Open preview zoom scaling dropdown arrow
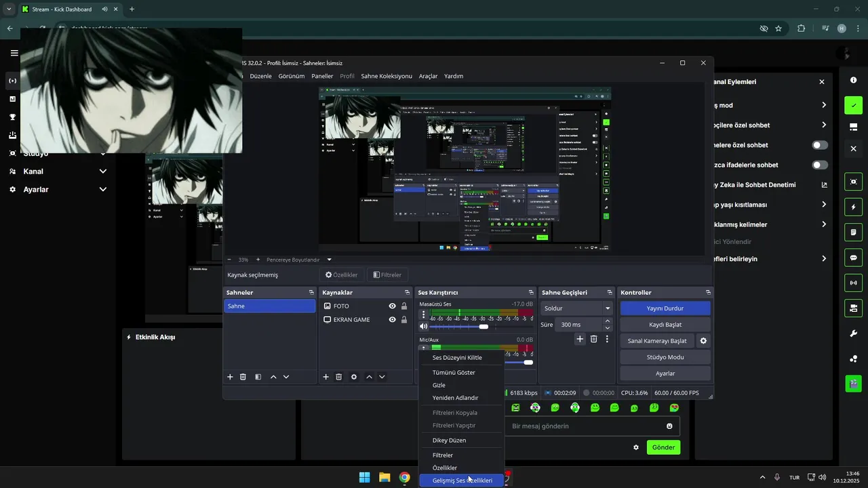This screenshot has height=488, width=868. tap(330, 260)
